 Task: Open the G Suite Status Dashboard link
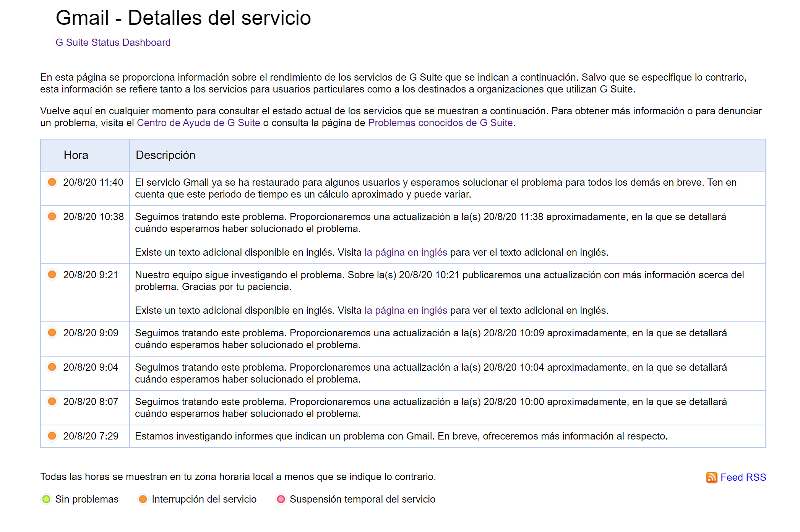tap(113, 42)
